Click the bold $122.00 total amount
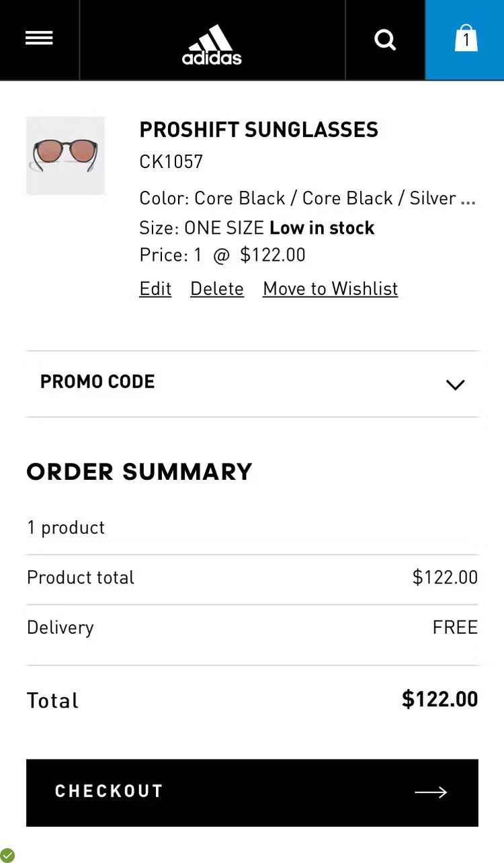This screenshot has width=504, height=863. point(439,700)
